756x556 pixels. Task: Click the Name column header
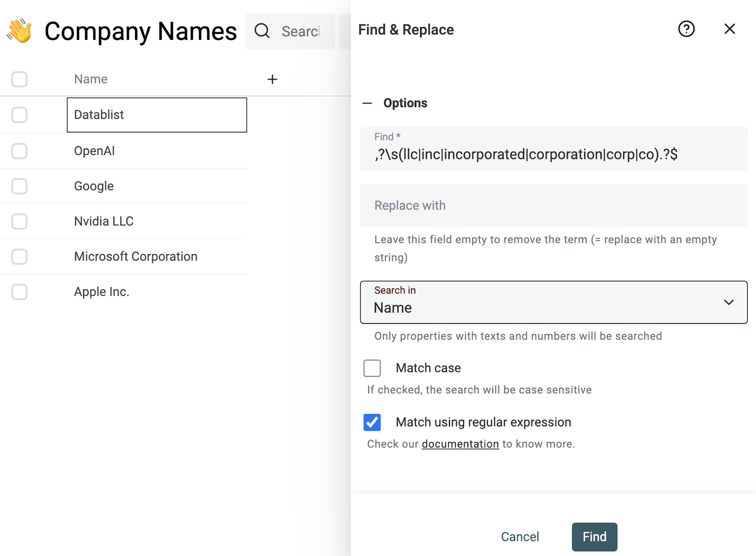[x=91, y=79]
